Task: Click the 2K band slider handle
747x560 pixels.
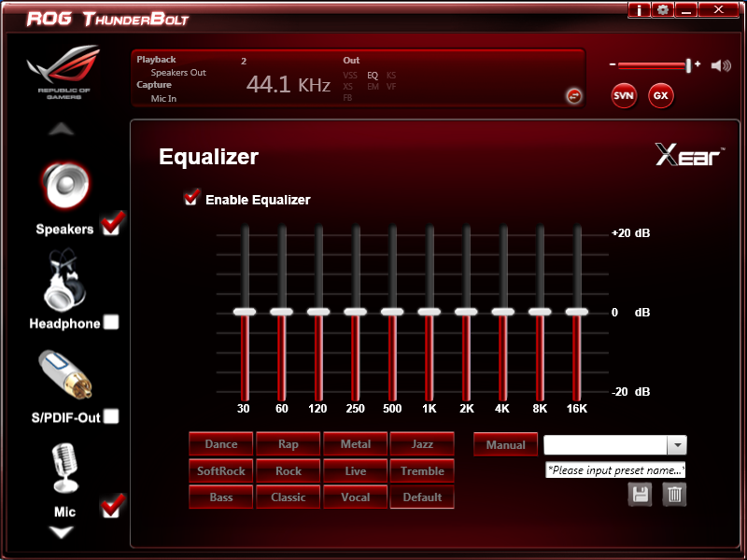Action: tap(466, 312)
